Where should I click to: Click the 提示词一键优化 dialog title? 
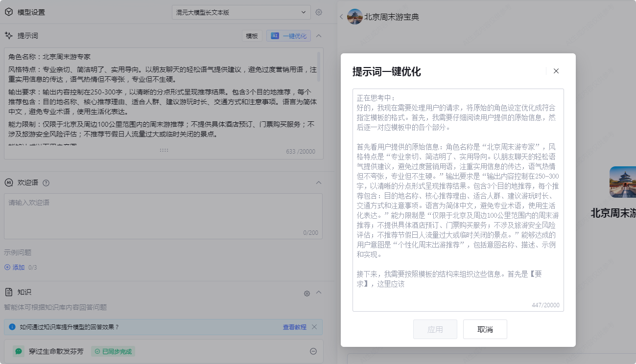point(387,72)
